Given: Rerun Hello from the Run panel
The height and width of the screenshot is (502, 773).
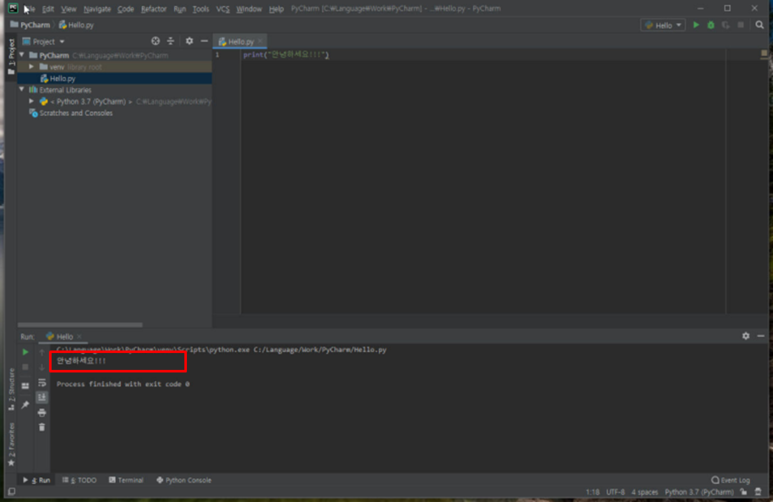Looking at the screenshot, I should pos(25,352).
